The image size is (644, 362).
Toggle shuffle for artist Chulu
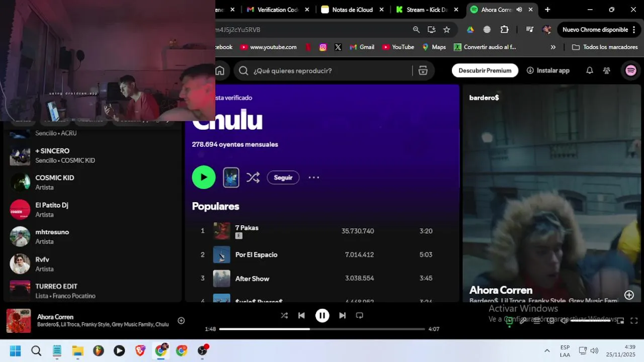click(253, 177)
